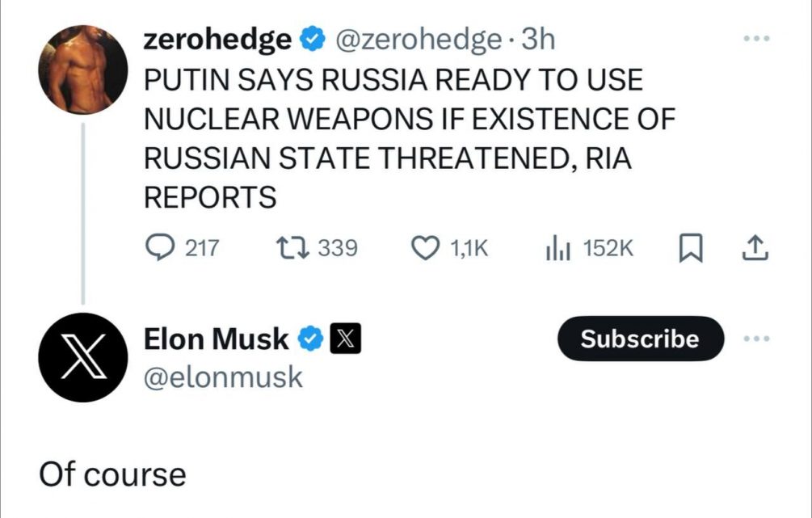
Task: Open the @elonmusk handle link
Action: point(222,377)
